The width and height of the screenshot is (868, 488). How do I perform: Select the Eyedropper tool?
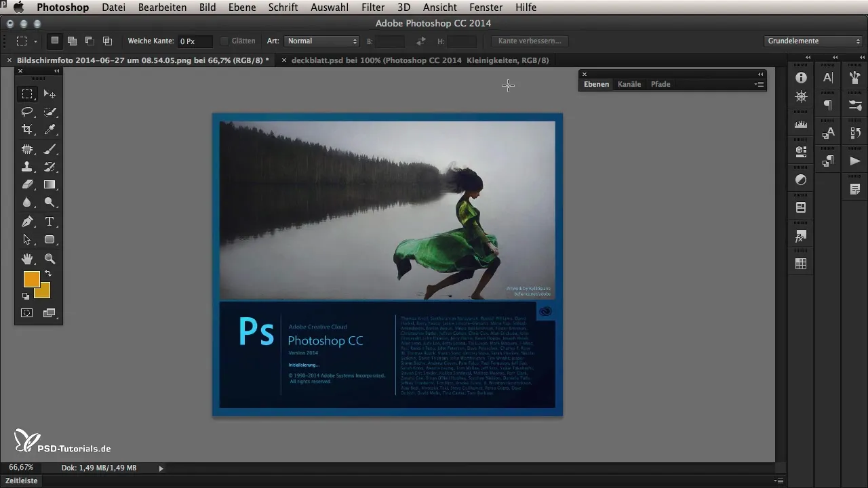50,129
